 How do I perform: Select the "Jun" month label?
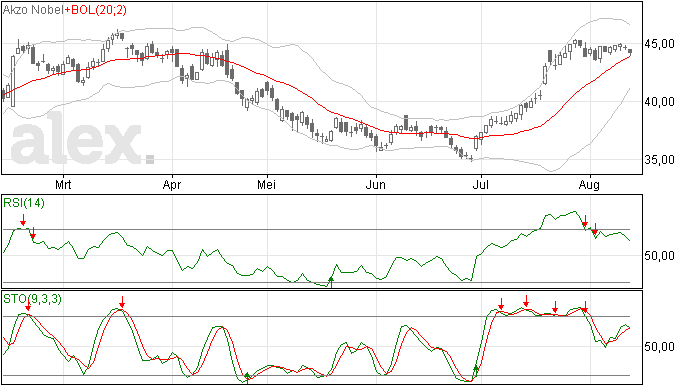(x=376, y=185)
